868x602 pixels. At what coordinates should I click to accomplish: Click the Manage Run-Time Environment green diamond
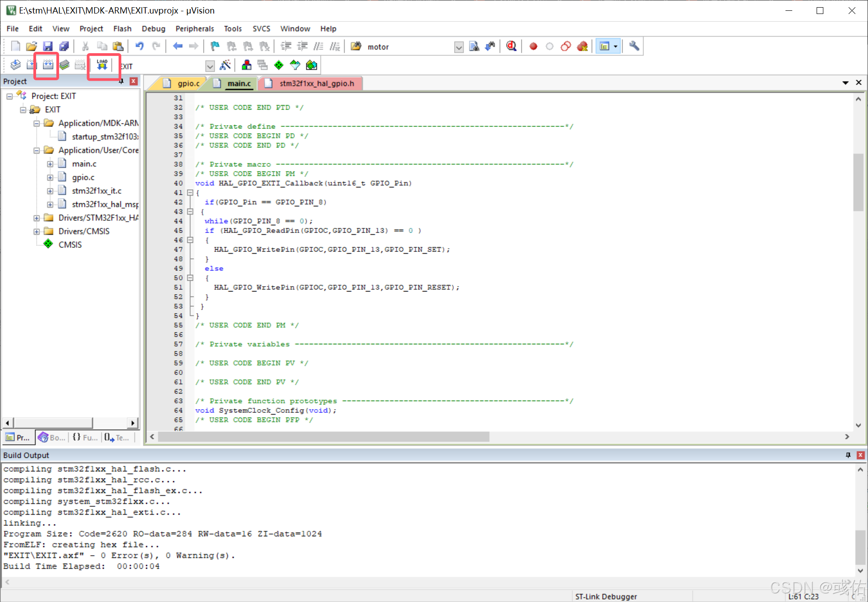click(279, 65)
